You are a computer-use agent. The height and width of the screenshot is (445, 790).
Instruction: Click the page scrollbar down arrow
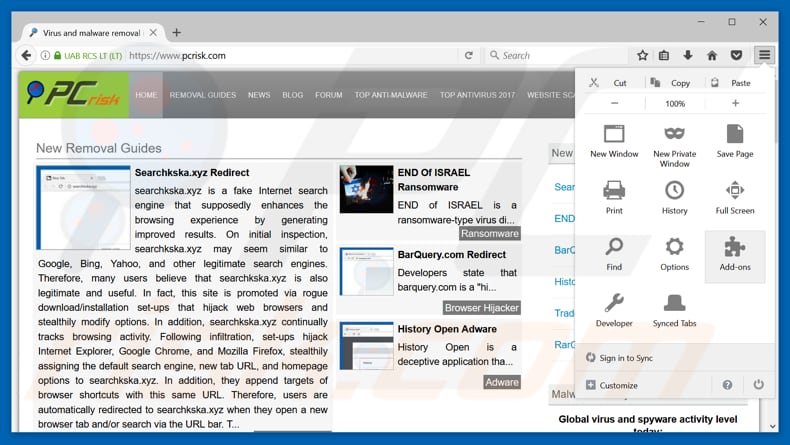772,426
